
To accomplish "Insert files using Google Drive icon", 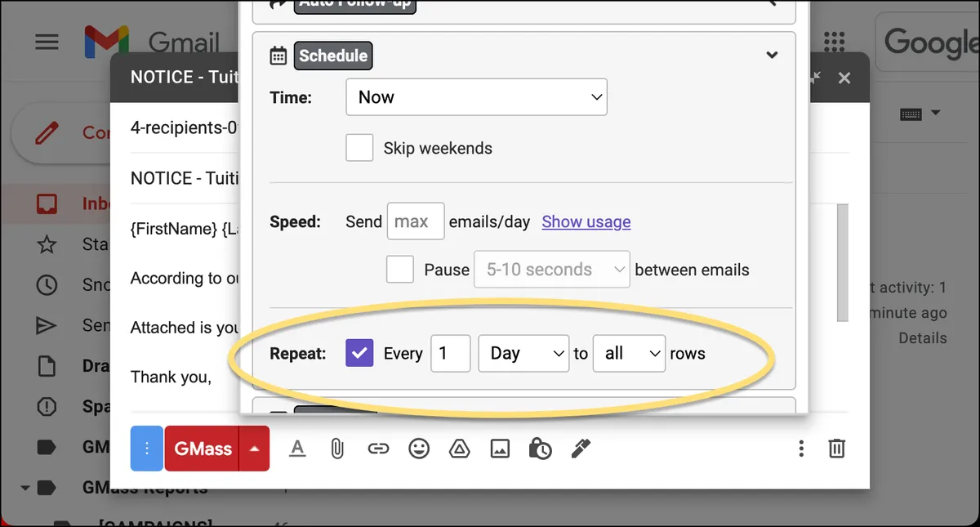I will tap(460, 449).
